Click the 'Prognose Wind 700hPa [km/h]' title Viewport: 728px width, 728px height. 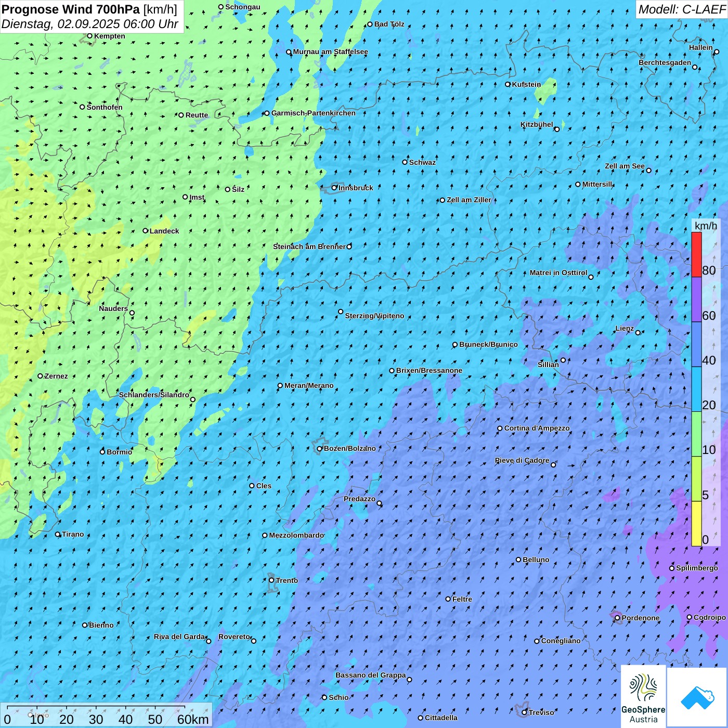click(89, 9)
